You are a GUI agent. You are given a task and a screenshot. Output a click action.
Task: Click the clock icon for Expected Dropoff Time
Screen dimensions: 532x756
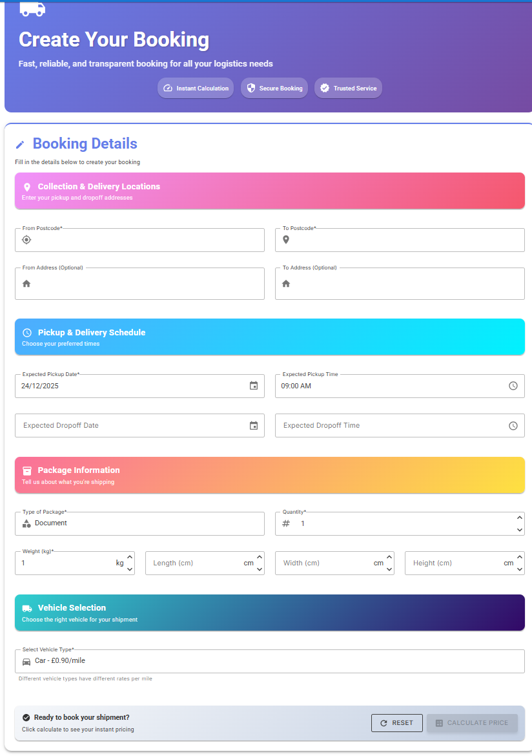[513, 425]
